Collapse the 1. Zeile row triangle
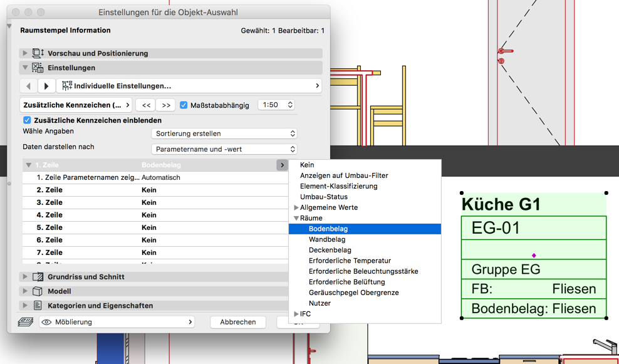 point(29,165)
